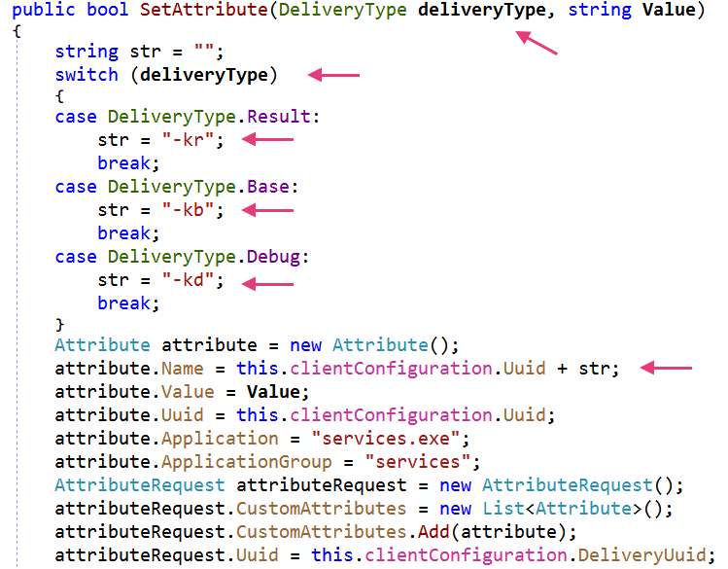Viewport: 728px width, 569px height.
Task: Click the arrow pointing at the "-kb" string
Action: click(x=267, y=210)
